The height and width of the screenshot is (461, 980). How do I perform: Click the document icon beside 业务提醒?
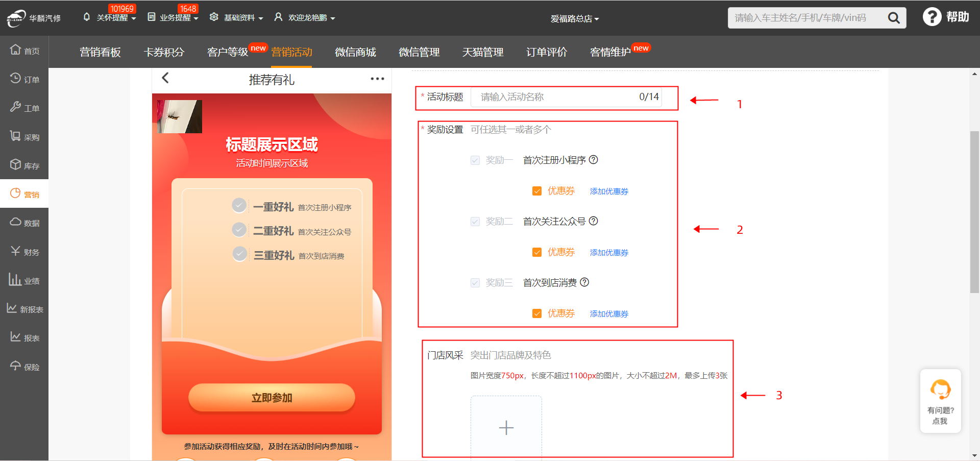click(x=152, y=17)
